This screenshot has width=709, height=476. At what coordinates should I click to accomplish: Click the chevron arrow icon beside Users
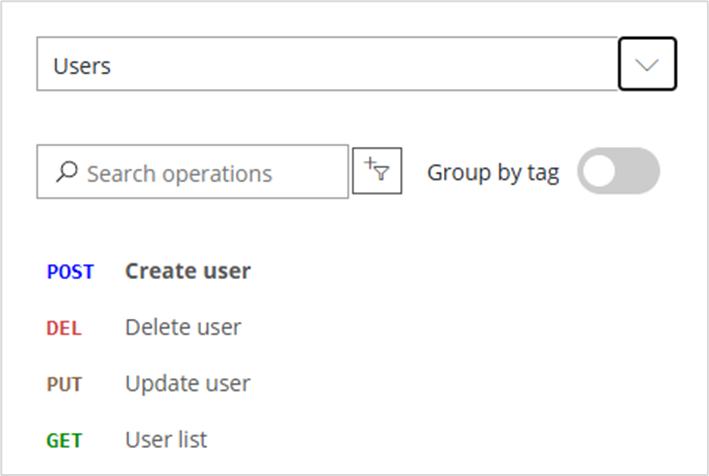point(647,65)
